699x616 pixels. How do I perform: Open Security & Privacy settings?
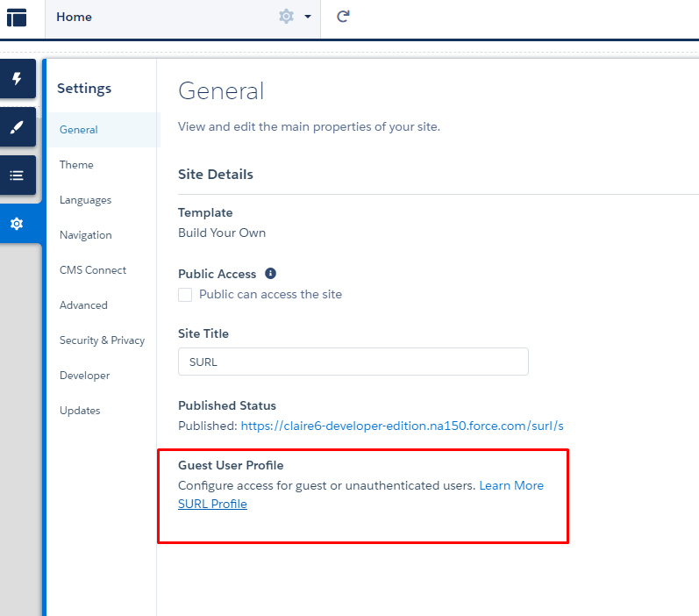[x=102, y=340]
